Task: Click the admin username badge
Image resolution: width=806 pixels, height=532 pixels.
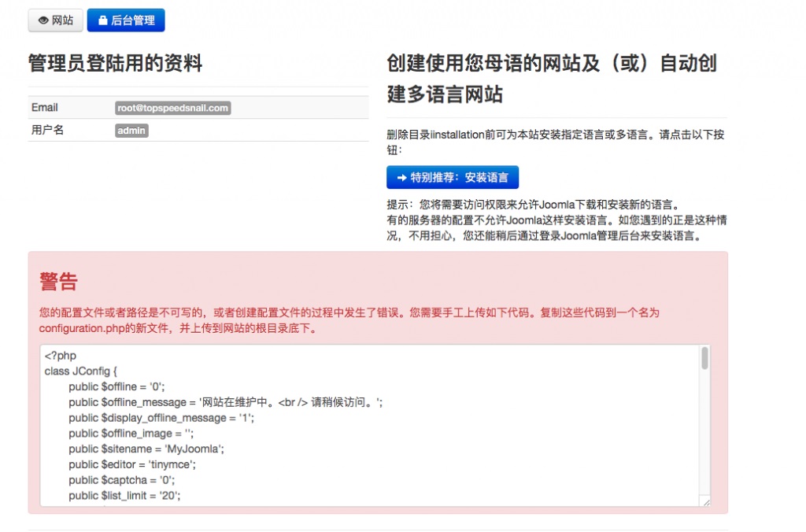Action: coord(131,131)
